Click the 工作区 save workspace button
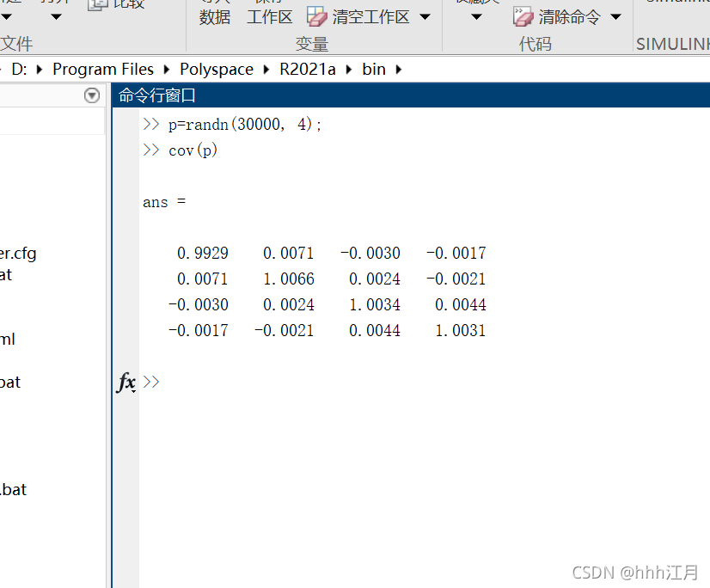The width and height of the screenshot is (710, 588). point(270,17)
